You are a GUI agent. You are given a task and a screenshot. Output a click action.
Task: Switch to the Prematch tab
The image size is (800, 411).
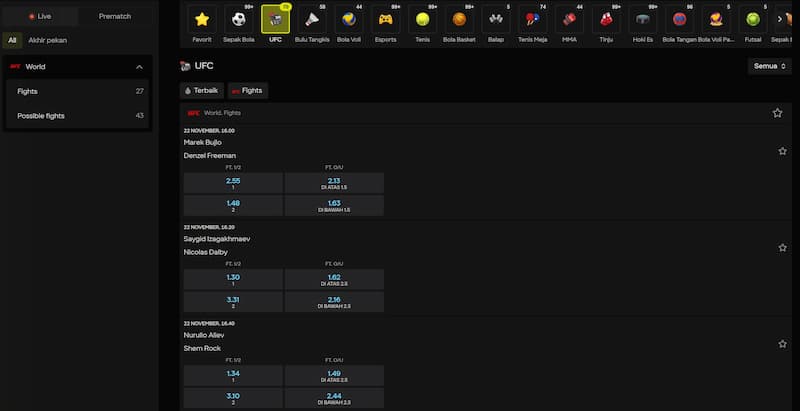coord(115,16)
